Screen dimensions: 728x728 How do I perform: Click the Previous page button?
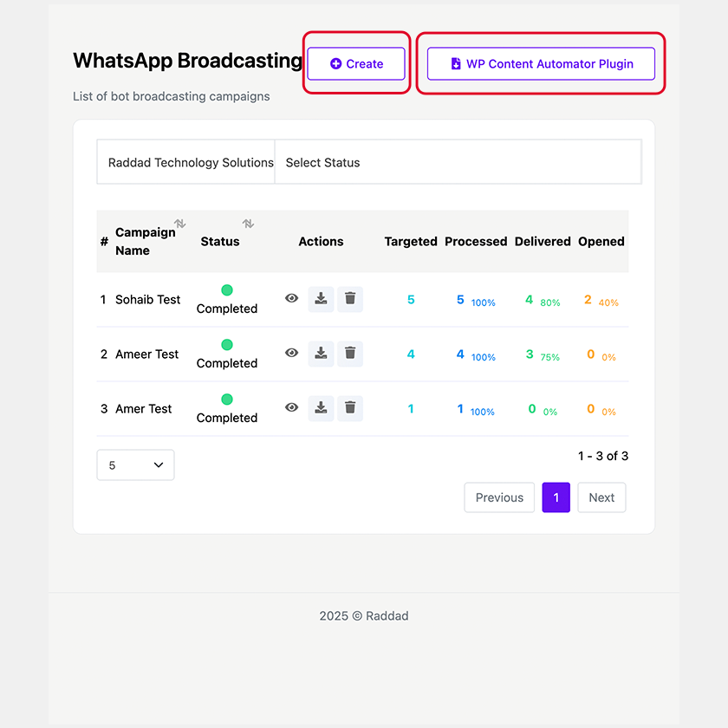pyautogui.click(x=499, y=497)
